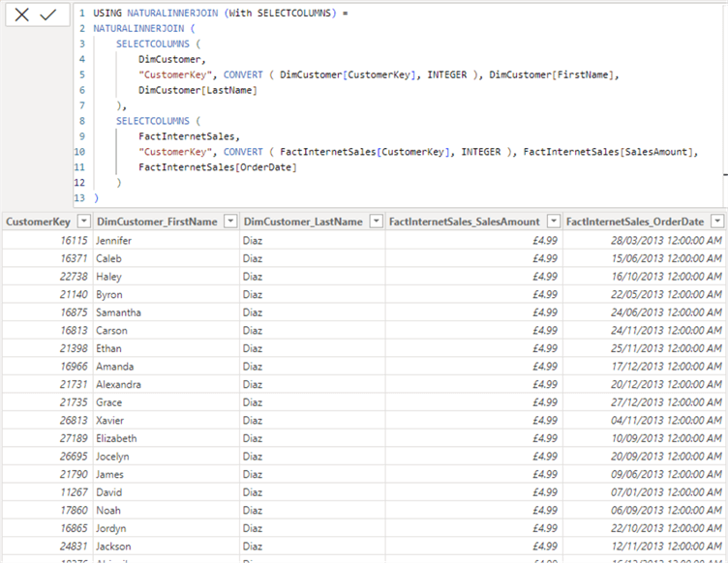728x563 pixels.
Task: Click Diaz last name in Jennifer's row
Action: coord(313,240)
